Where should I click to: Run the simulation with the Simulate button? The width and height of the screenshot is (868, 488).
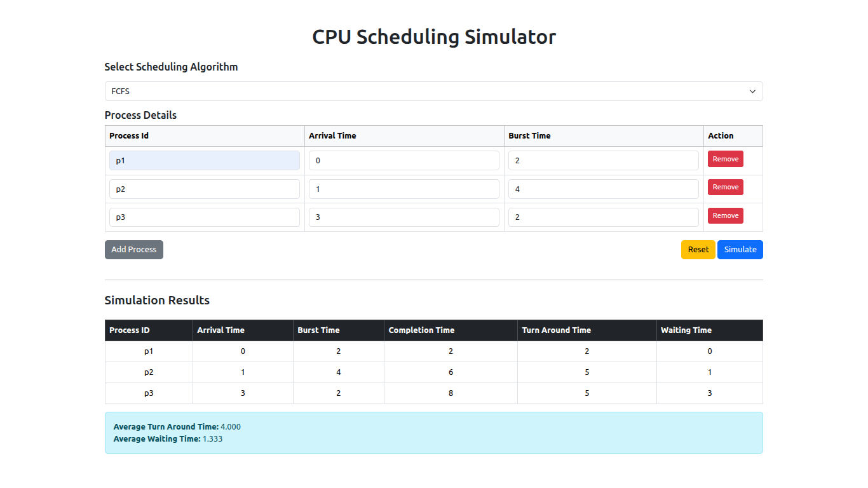[x=740, y=250]
